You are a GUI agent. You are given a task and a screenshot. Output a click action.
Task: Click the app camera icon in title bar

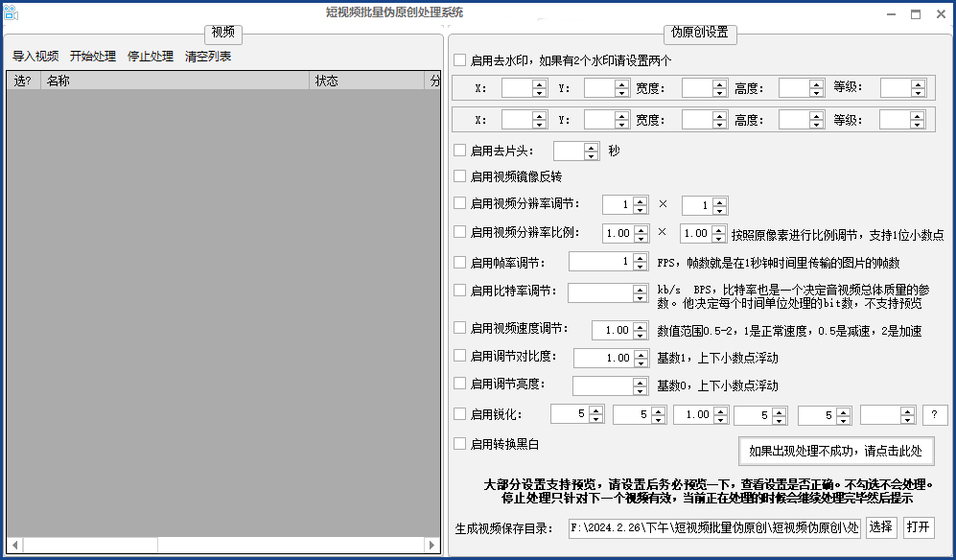11,12
